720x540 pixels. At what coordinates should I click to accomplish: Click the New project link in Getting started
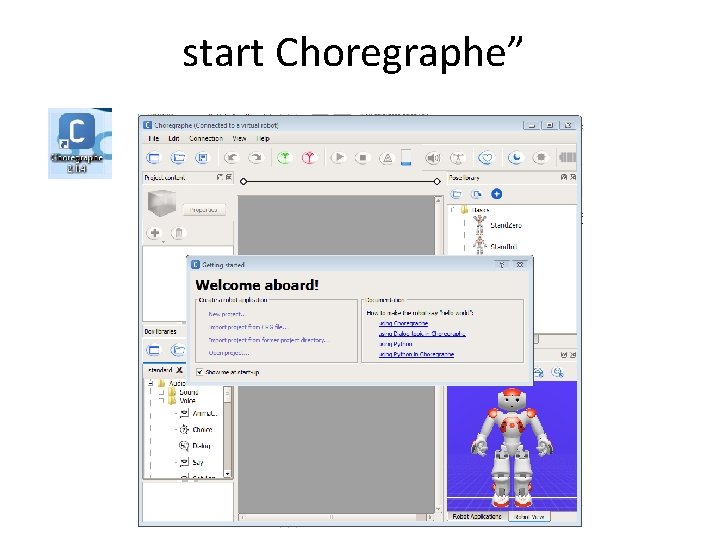point(227,314)
